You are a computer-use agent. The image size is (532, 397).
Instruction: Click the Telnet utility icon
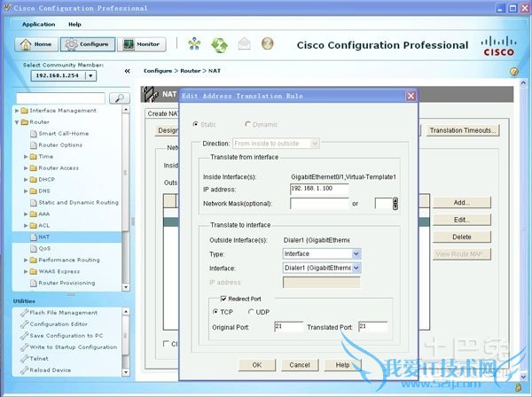(24, 359)
